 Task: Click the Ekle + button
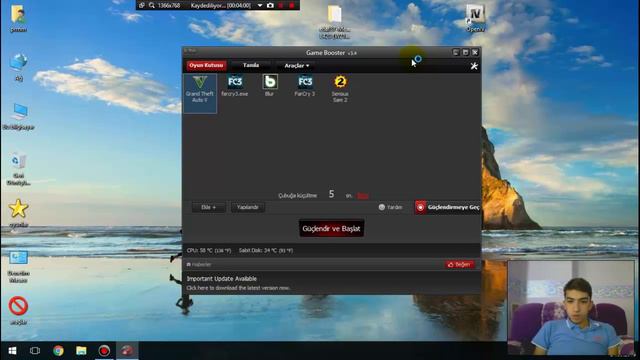[208, 207]
